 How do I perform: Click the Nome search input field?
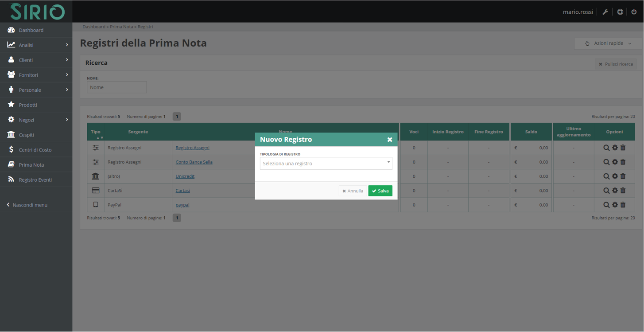pyautogui.click(x=116, y=87)
